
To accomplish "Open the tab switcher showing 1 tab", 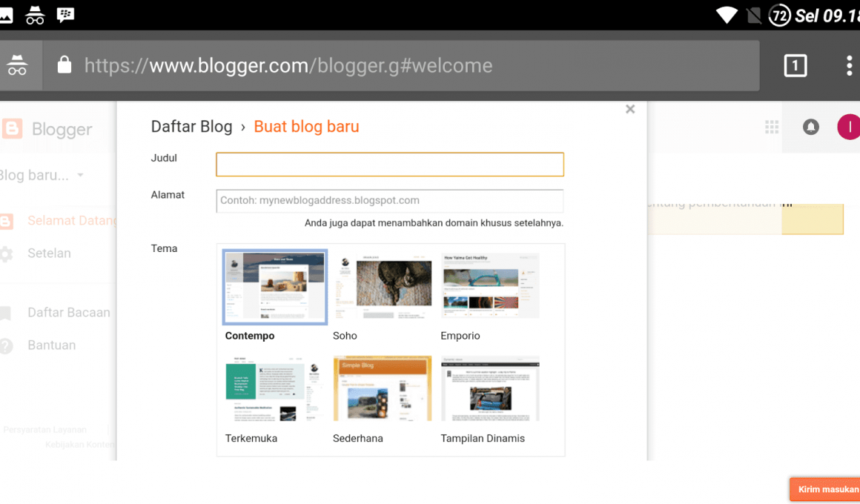I will coord(795,66).
